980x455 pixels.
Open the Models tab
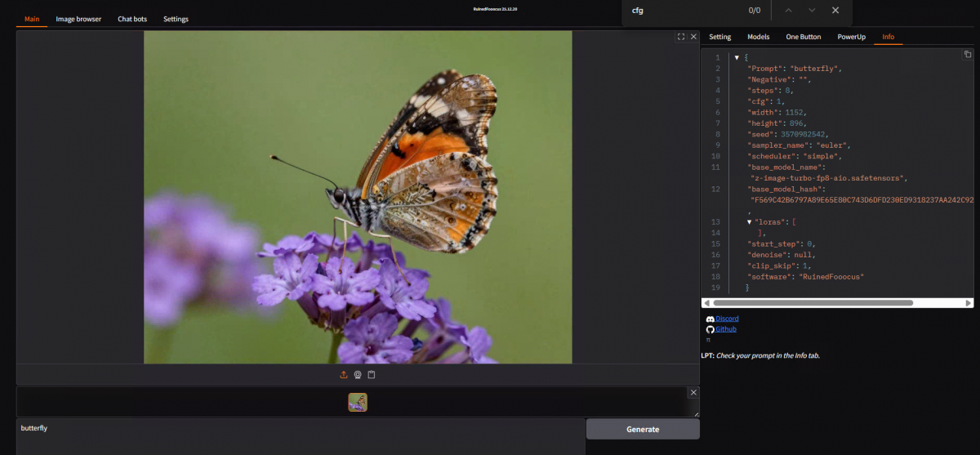pos(759,37)
